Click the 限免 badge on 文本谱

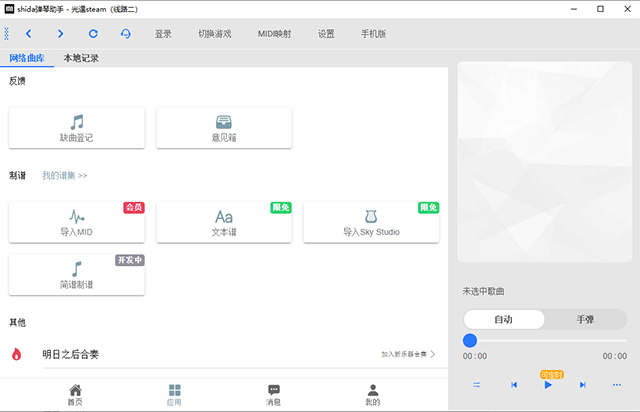281,207
